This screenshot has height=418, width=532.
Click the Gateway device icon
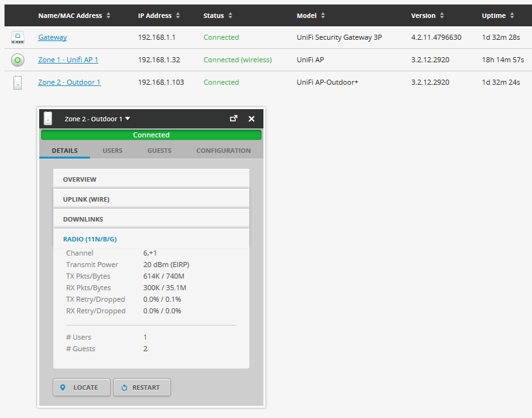[x=17, y=38]
